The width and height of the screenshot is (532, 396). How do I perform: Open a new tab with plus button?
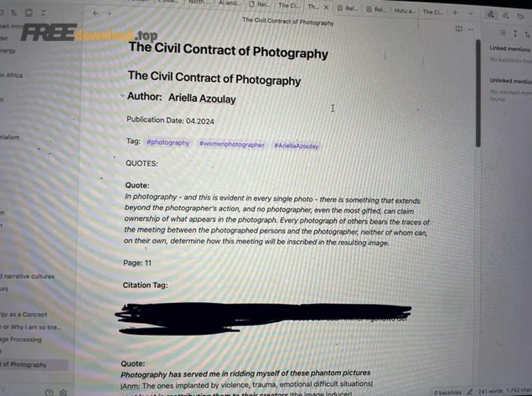tap(455, 12)
